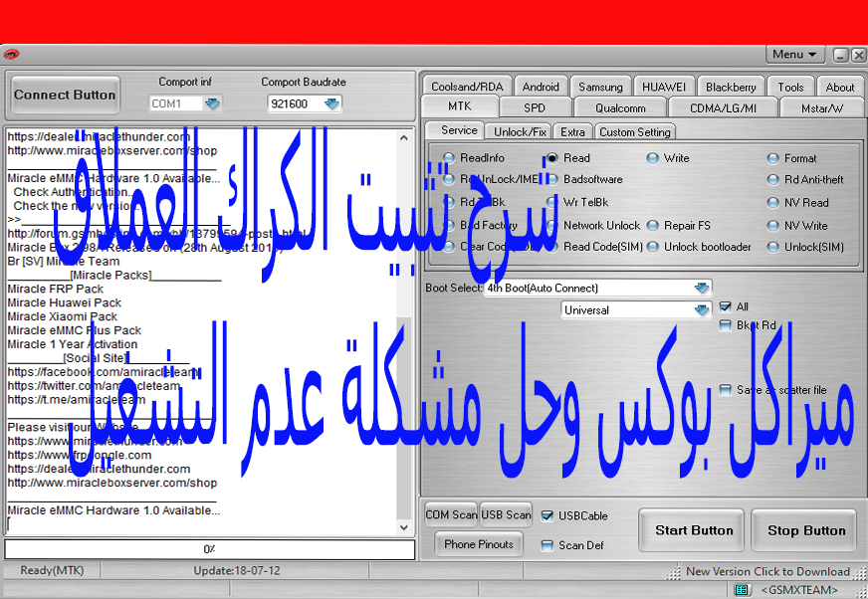Open the About tab
868x599 pixels.
(x=840, y=87)
